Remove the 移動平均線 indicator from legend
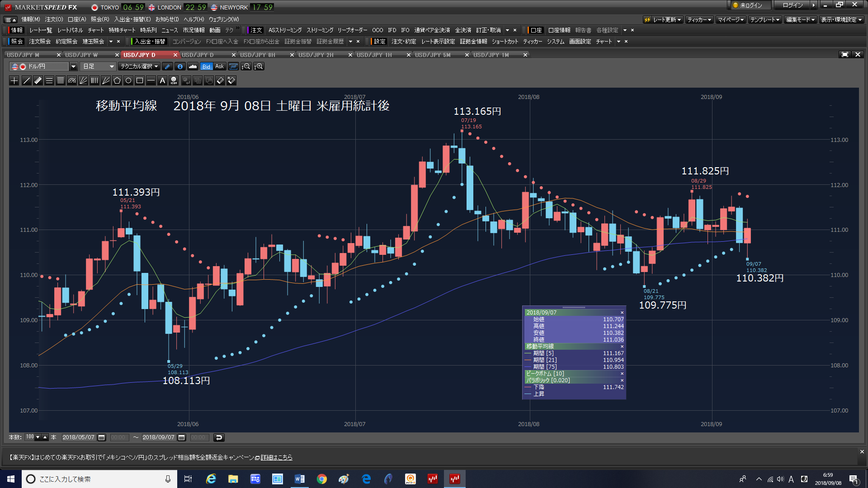Image resolution: width=868 pixels, height=488 pixels. 622,347
